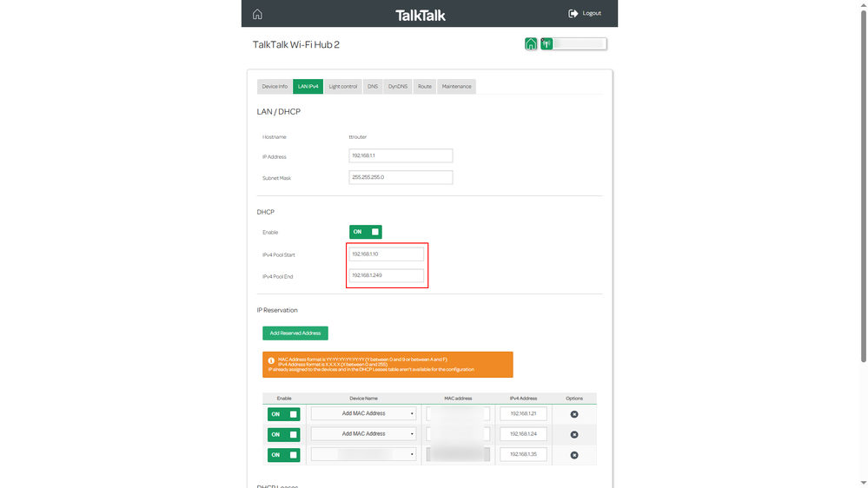
Task: Delete the reservation for 192.168.1.35
Action: [573, 455]
